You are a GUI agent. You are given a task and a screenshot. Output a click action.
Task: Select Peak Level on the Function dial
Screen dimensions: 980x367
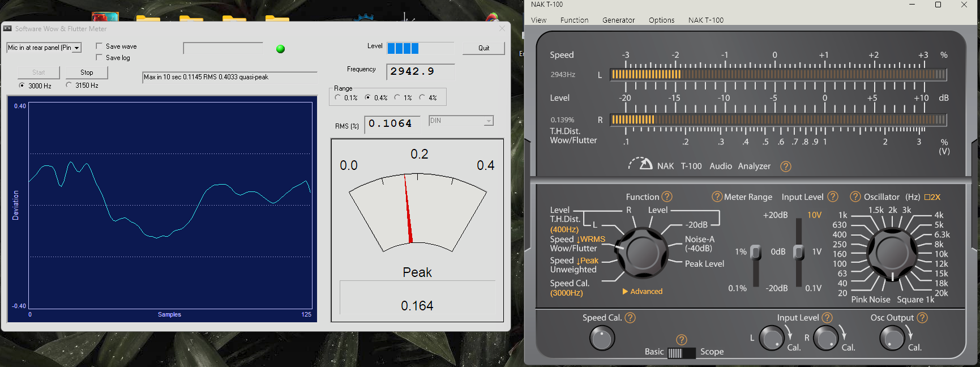704,263
